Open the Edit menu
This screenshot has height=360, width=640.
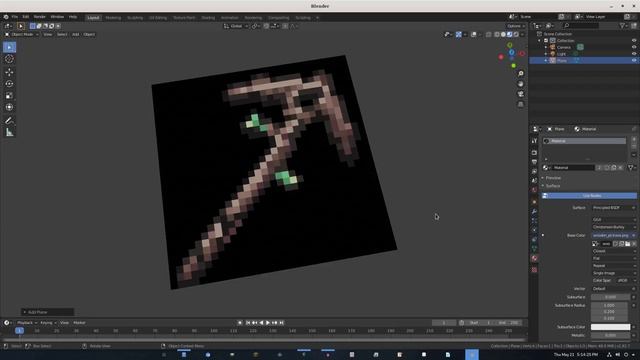pyautogui.click(x=26, y=17)
